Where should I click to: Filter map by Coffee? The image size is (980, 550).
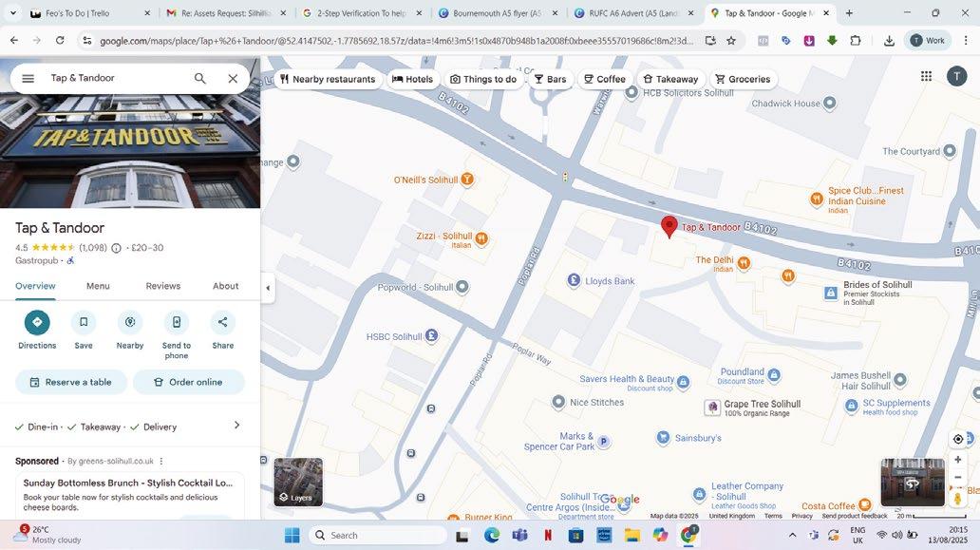tap(604, 80)
